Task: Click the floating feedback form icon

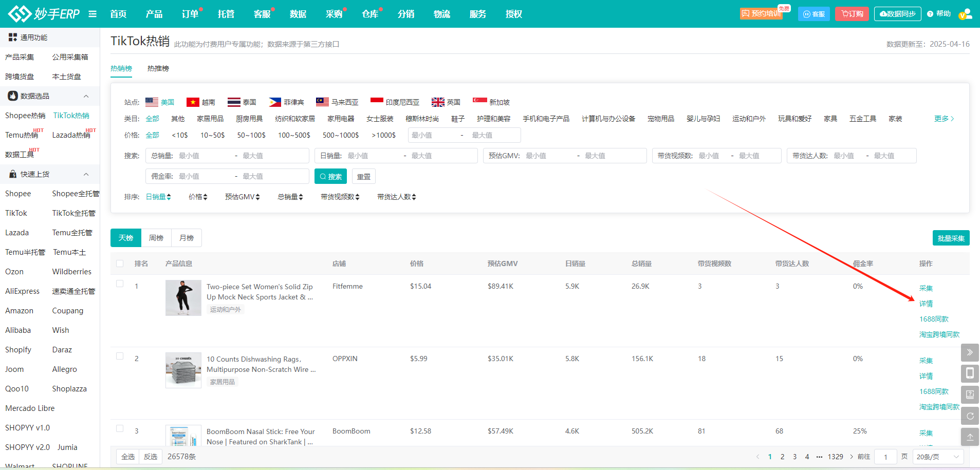Action: [x=970, y=394]
